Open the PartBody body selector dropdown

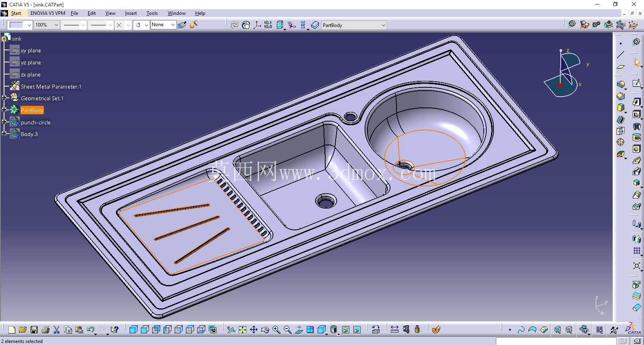383,25
